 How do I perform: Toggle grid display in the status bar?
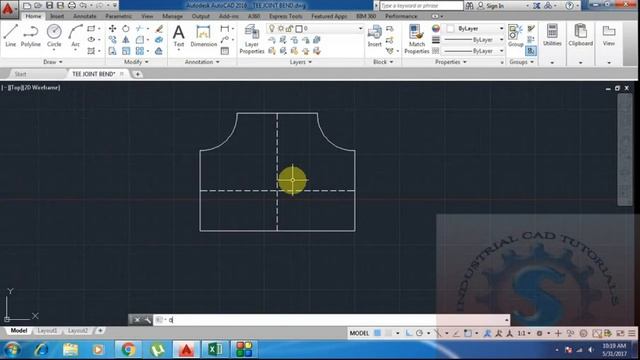coord(378,333)
